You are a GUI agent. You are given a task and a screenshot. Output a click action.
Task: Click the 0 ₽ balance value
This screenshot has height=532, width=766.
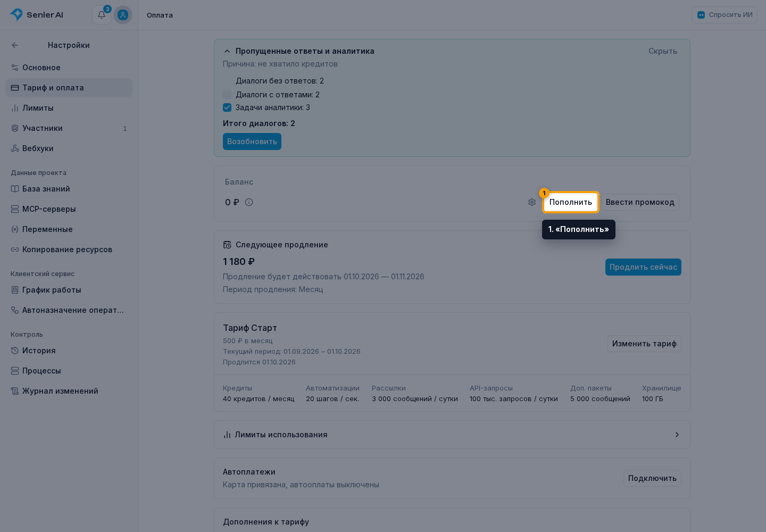coord(232,202)
